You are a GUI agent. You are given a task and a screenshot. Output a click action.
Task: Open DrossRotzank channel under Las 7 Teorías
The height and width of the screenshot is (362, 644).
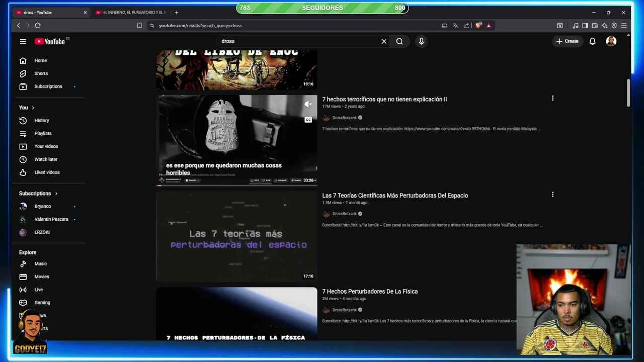[x=344, y=214]
